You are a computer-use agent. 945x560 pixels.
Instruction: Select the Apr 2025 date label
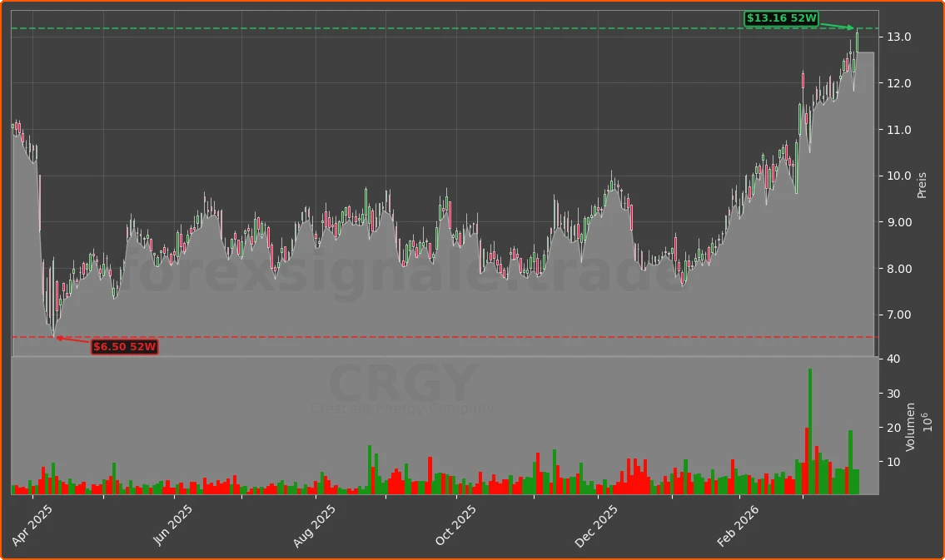pyautogui.click(x=32, y=525)
